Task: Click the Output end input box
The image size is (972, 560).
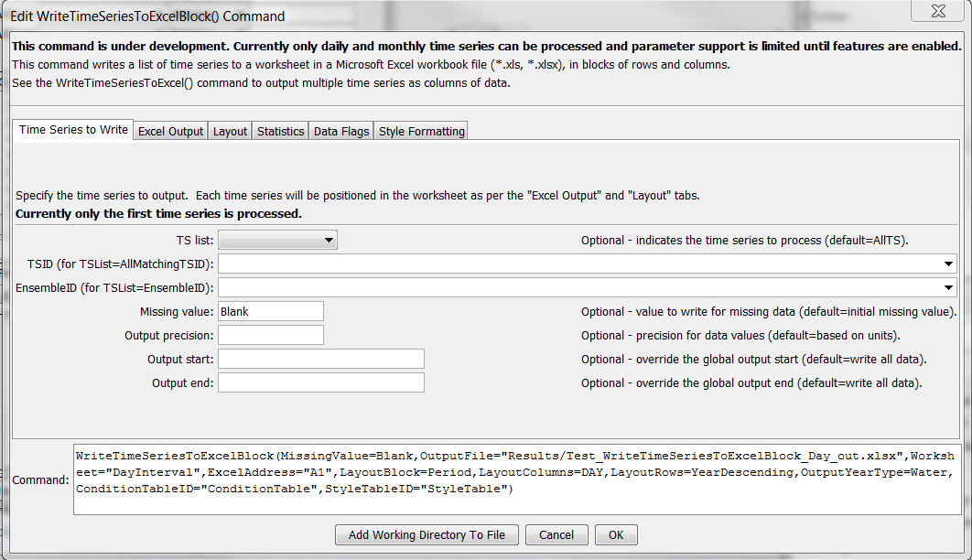Action: point(320,382)
